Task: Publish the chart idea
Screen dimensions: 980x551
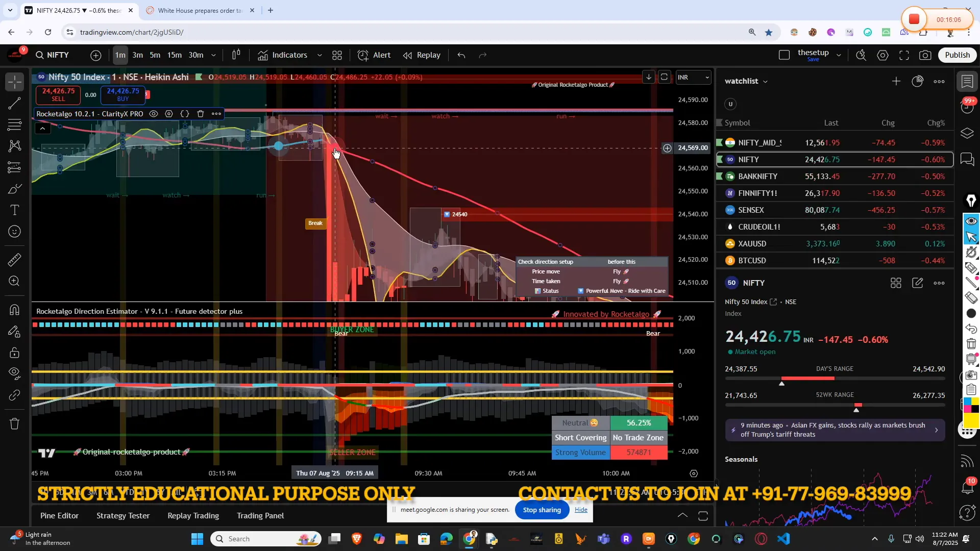Action: pos(957,55)
